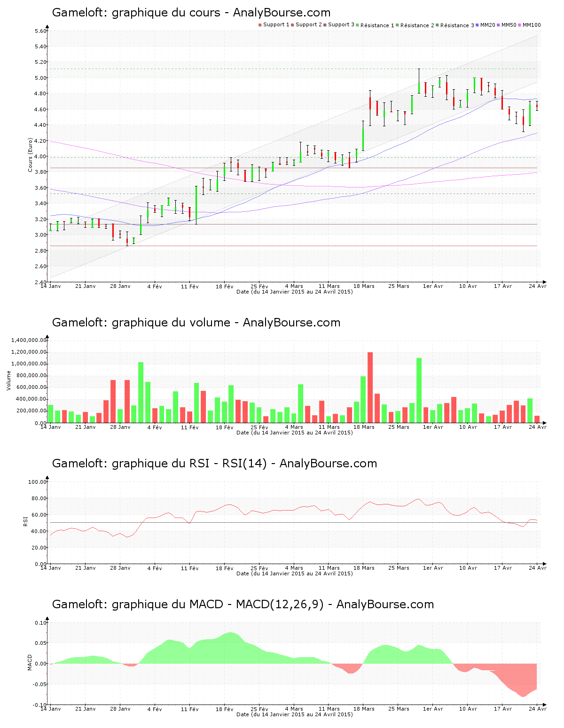
Task: Click the 'Volume' vertical axis label
Action: [8, 380]
